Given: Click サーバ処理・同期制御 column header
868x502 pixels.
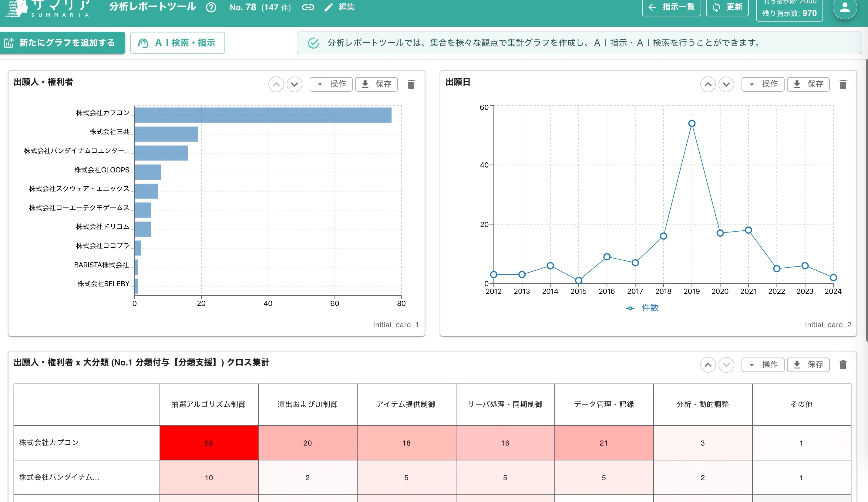Looking at the screenshot, I should pyautogui.click(x=505, y=405).
